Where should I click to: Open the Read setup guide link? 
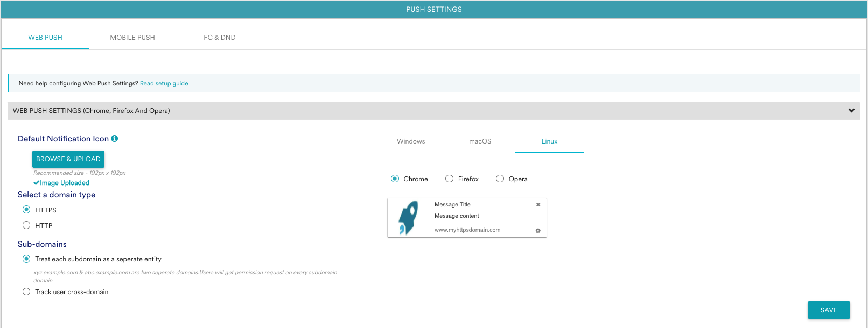click(x=164, y=83)
